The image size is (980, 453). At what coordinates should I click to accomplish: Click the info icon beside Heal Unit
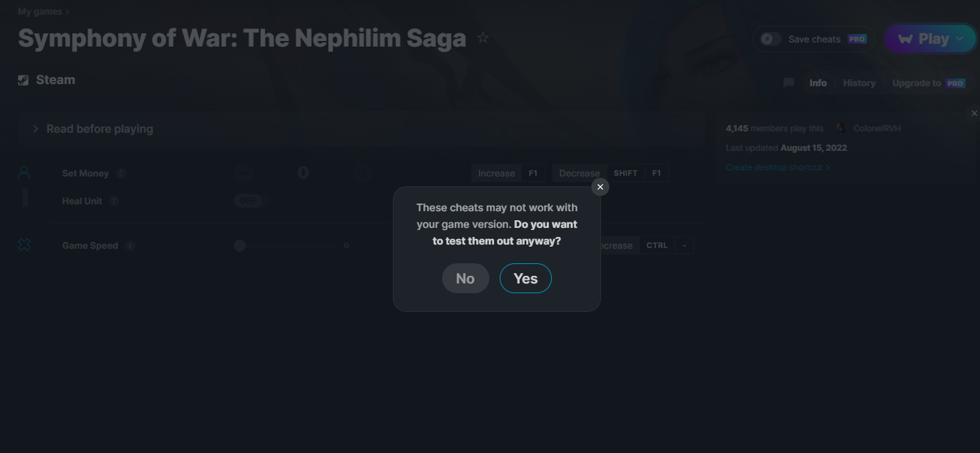click(114, 201)
